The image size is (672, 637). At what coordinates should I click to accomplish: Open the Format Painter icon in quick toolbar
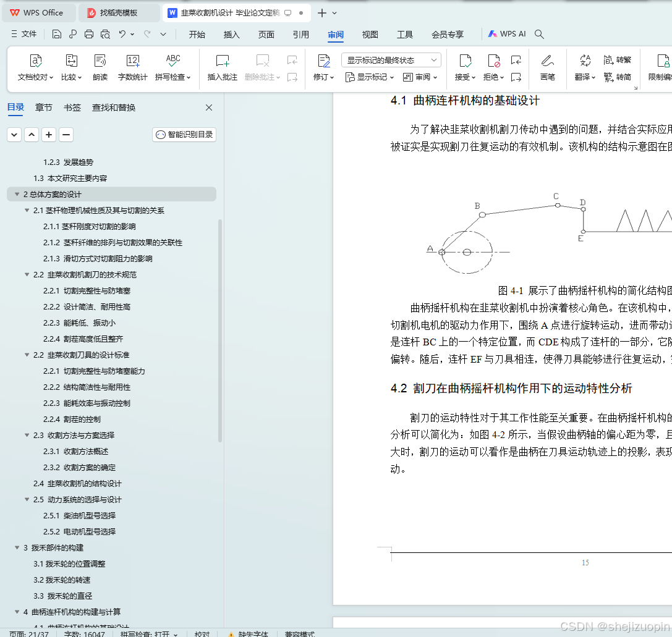click(x=73, y=34)
